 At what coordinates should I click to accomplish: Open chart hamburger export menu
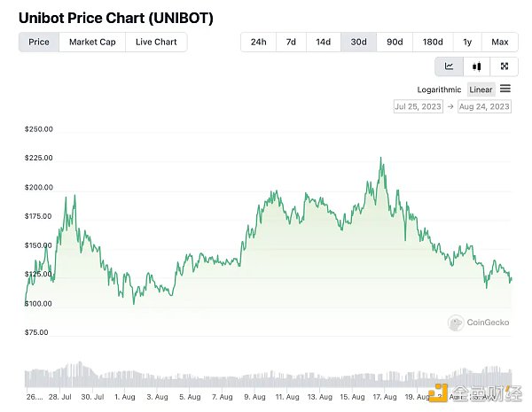(505, 89)
